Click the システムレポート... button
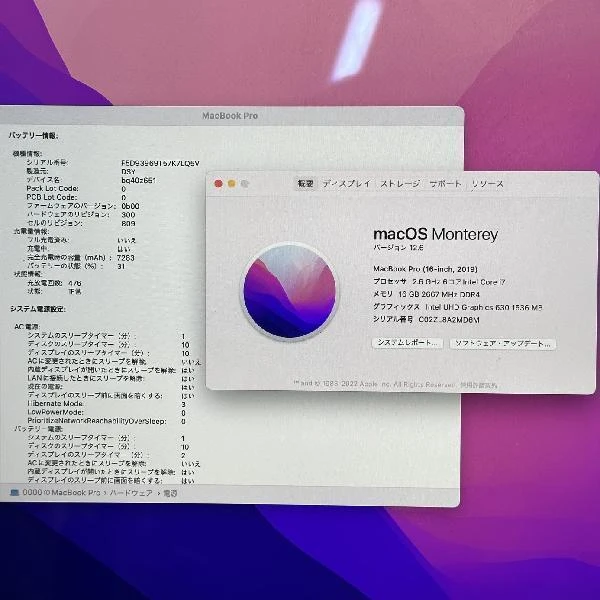 point(408,342)
